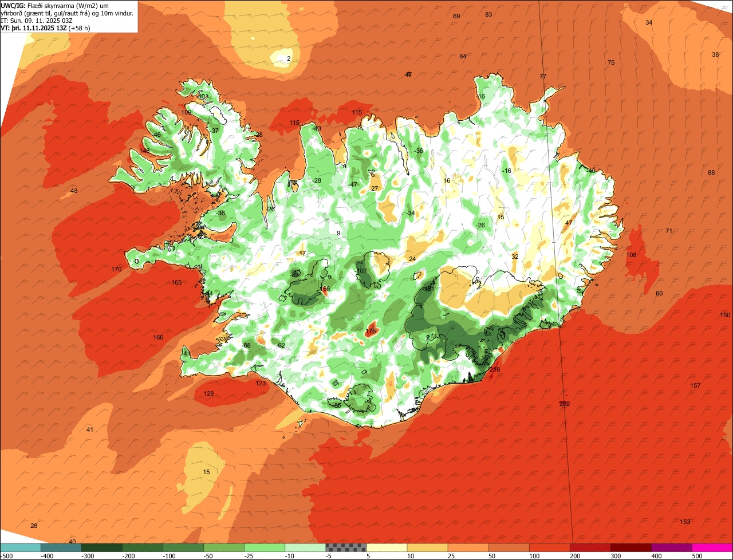Click the "500" legend scale label

point(697,556)
